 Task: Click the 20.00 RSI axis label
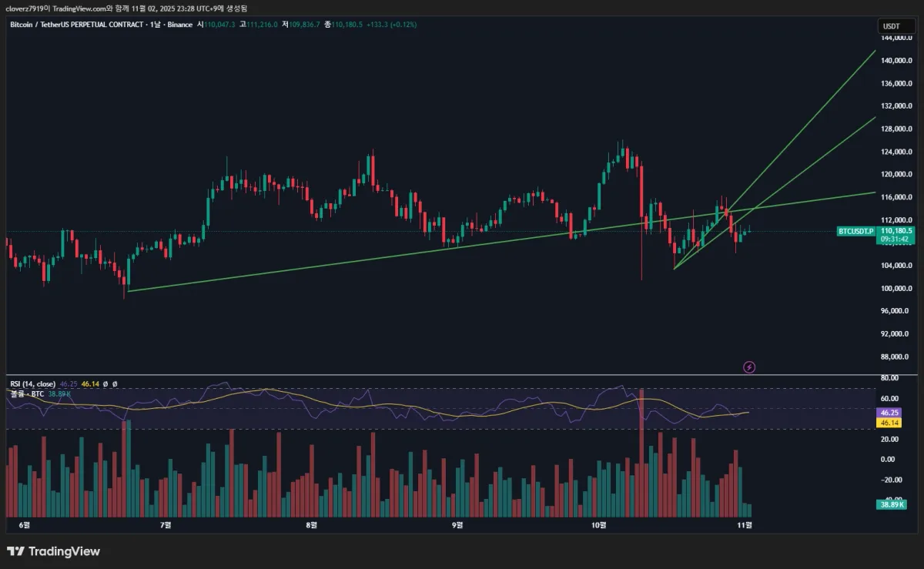pyautogui.click(x=889, y=440)
